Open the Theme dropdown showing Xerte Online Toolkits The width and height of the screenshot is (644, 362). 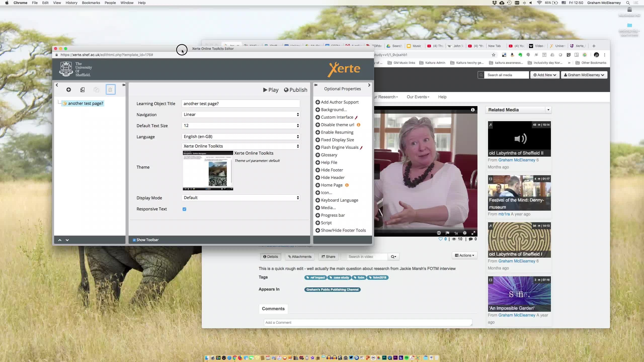241,146
